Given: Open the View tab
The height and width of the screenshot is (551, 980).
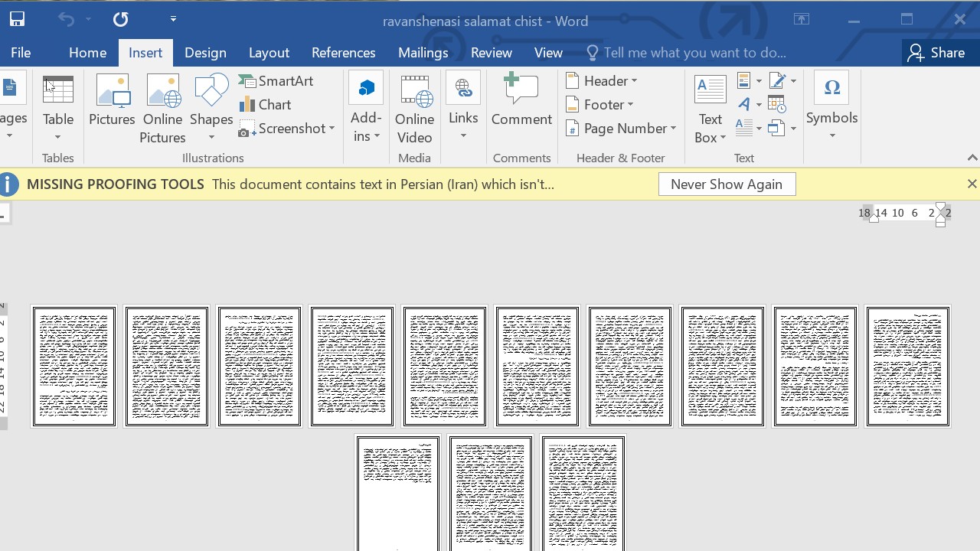Looking at the screenshot, I should pyautogui.click(x=548, y=53).
